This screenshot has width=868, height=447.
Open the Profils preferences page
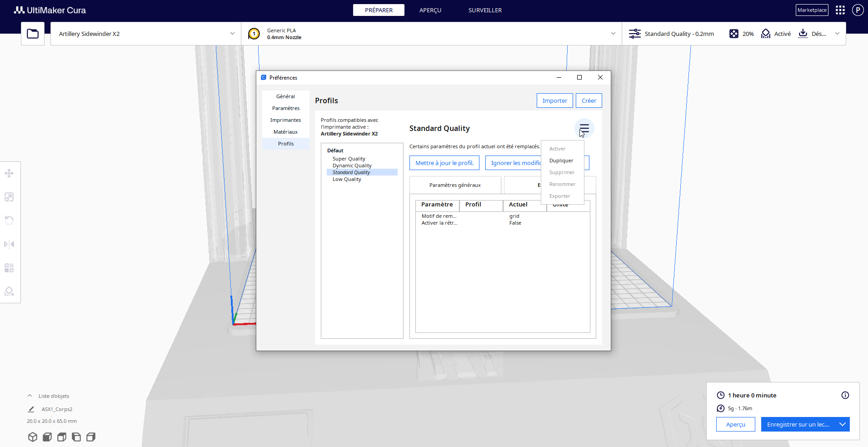coord(286,144)
